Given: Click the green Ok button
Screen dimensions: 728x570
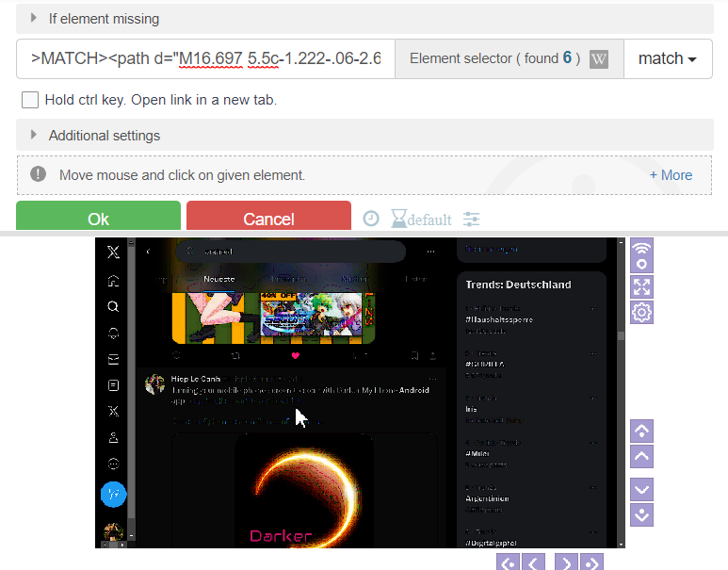Looking at the screenshot, I should (99, 216).
